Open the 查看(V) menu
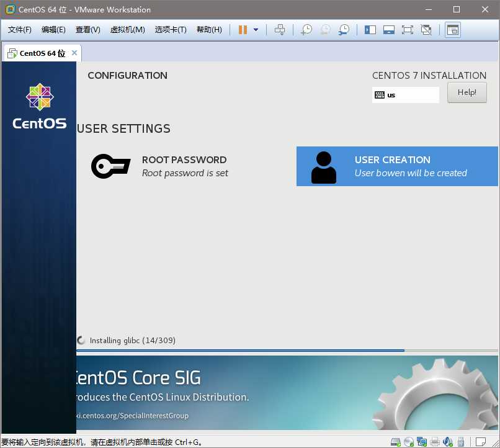Screen dimensions: 500x448 [87, 30]
